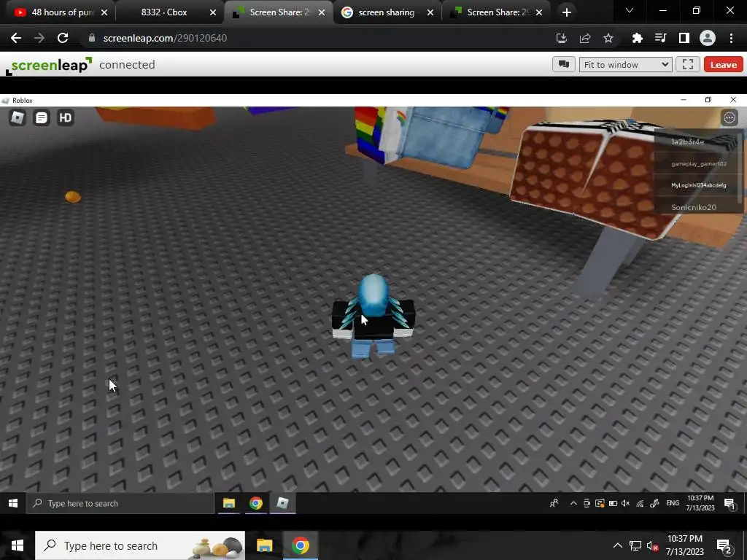Switch to the Google screen sharing tab
Screen dimensions: 747x560
(x=386, y=12)
